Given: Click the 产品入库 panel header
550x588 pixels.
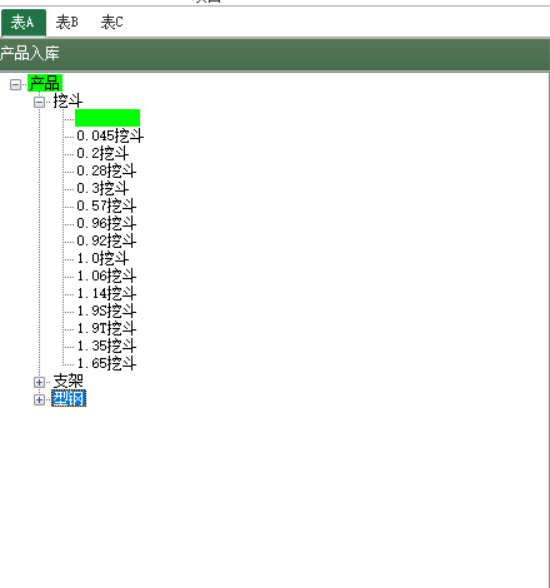Looking at the screenshot, I should (x=274, y=54).
